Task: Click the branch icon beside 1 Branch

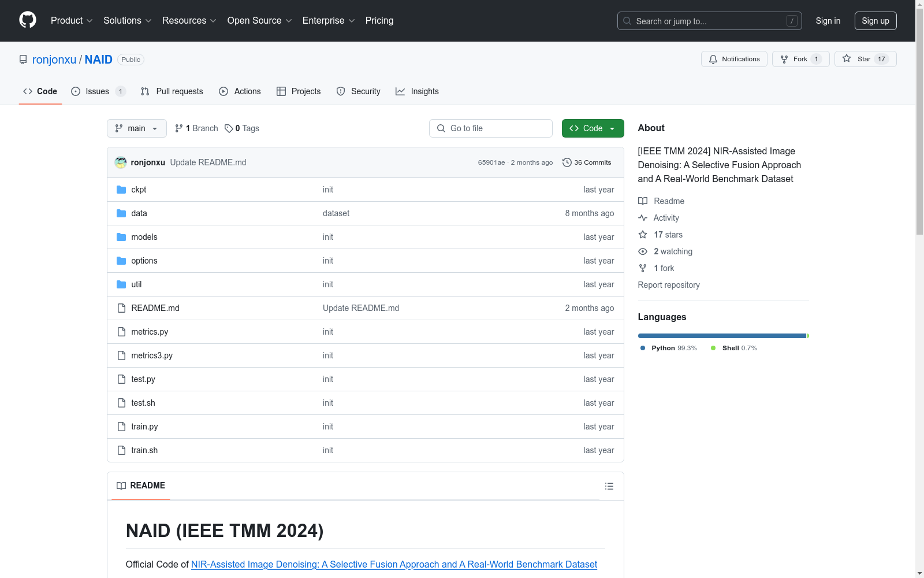Action: 179,128
